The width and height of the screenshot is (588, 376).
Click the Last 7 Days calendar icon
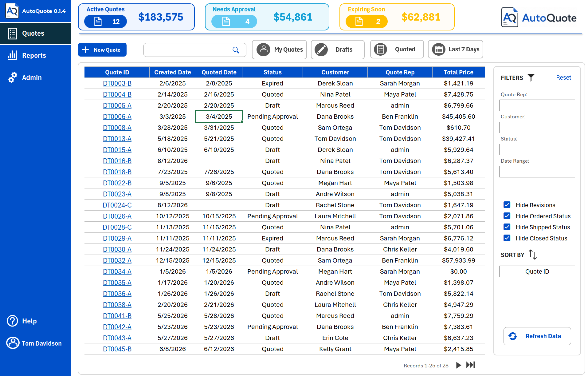[439, 49]
